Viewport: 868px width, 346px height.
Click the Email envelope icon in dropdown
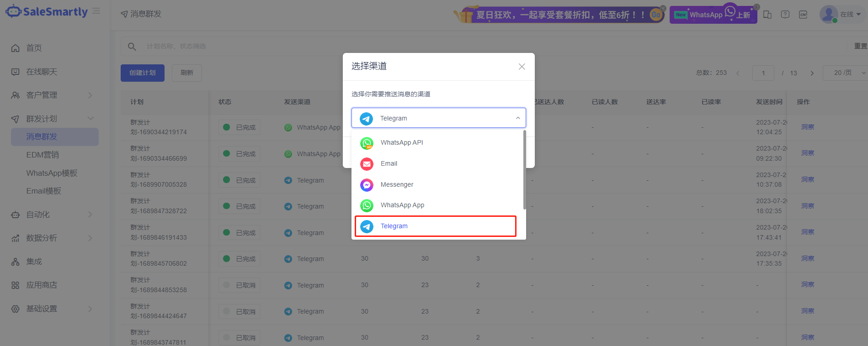(x=367, y=164)
